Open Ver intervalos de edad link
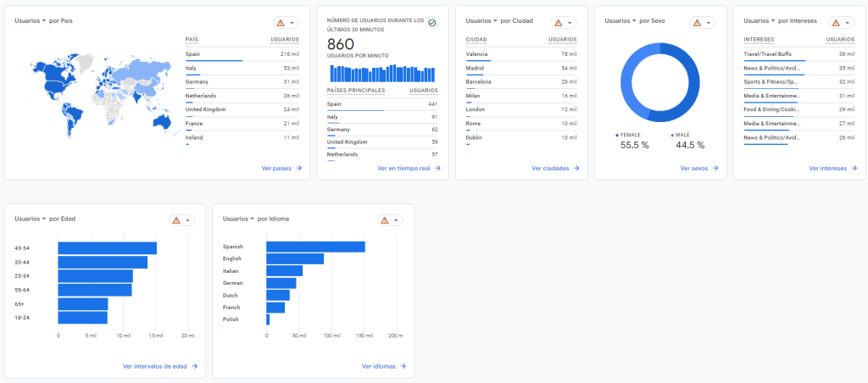868x383 pixels. pyautogui.click(x=159, y=367)
